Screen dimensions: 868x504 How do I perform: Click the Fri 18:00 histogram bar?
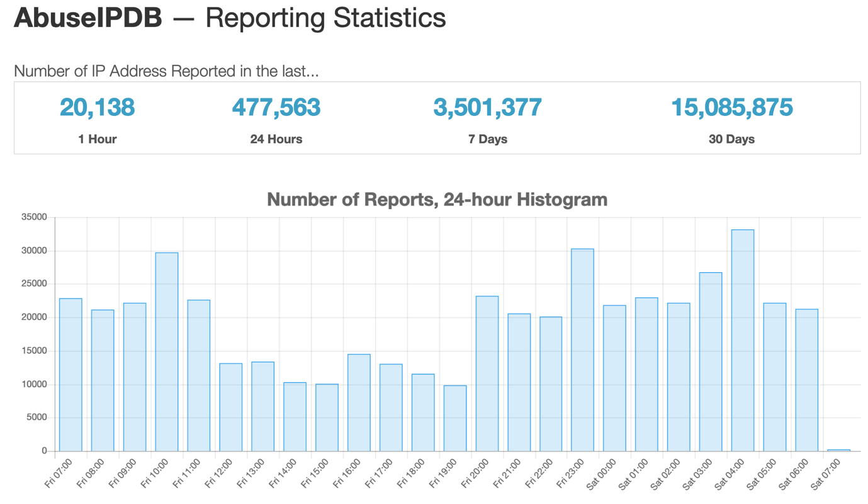423,413
